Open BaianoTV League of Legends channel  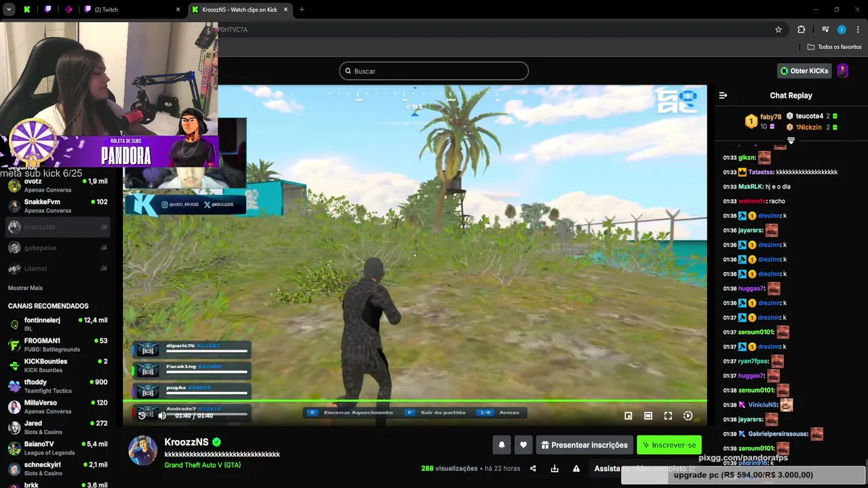tap(58, 448)
